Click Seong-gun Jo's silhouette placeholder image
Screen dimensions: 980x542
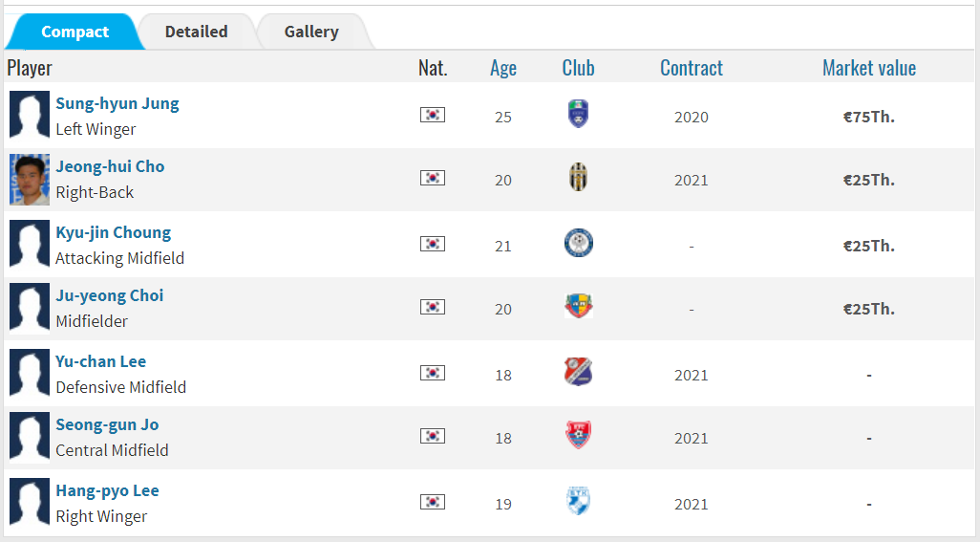tap(29, 438)
